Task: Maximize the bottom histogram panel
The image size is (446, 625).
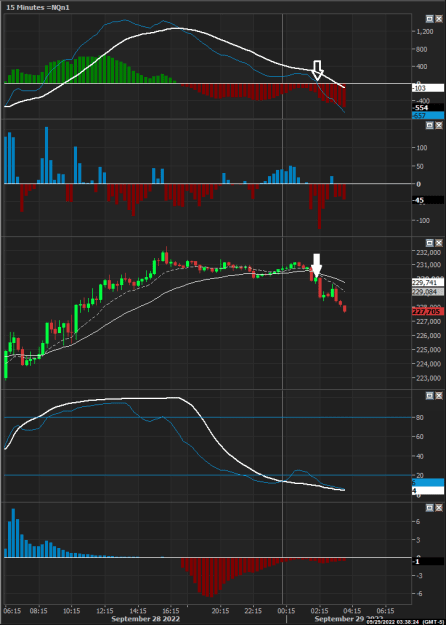Action: pos(429,508)
